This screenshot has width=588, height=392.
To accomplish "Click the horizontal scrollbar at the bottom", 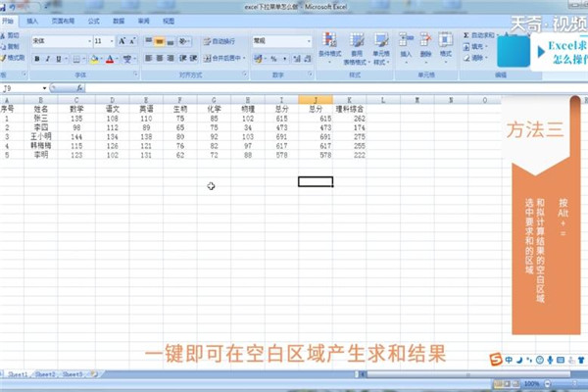I will point(468,374).
